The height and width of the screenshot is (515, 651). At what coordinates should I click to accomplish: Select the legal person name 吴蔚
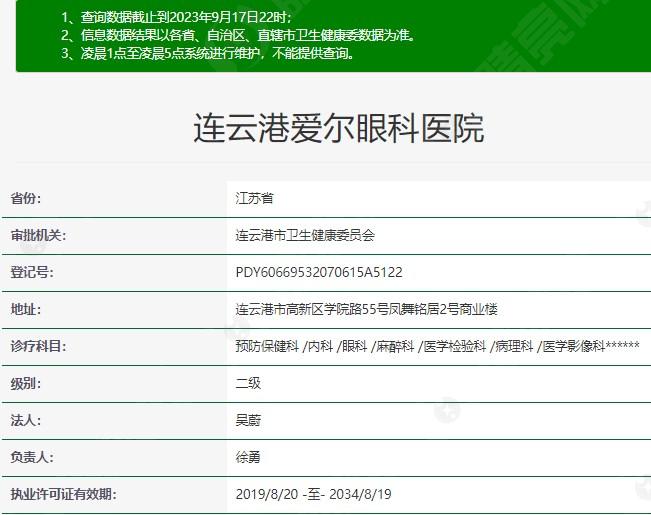[x=248, y=420]
